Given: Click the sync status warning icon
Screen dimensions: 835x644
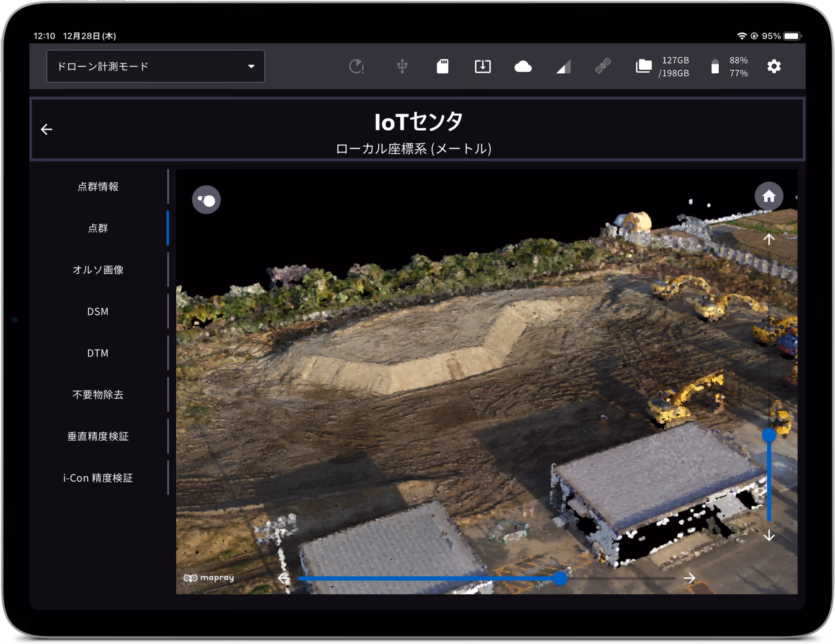Looking at the screenshot, I should [x=357, y=66].
